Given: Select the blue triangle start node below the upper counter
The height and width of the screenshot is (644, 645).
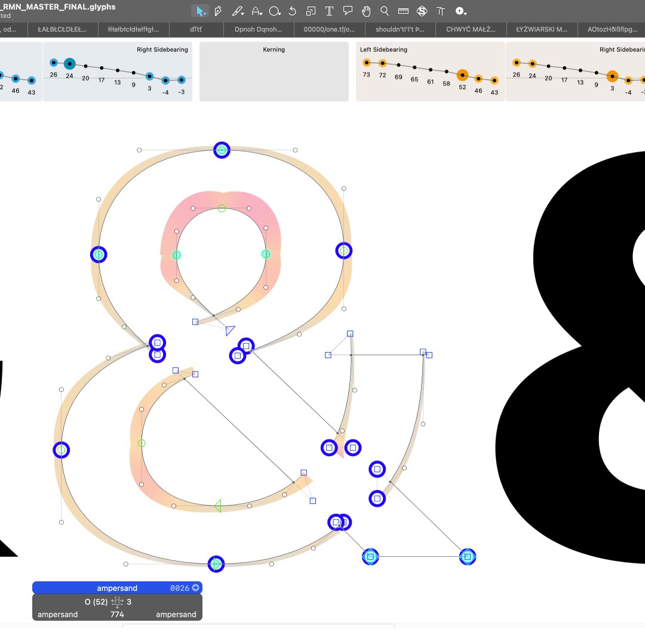Looking at the screenshot, I should [x=230, y=330].
